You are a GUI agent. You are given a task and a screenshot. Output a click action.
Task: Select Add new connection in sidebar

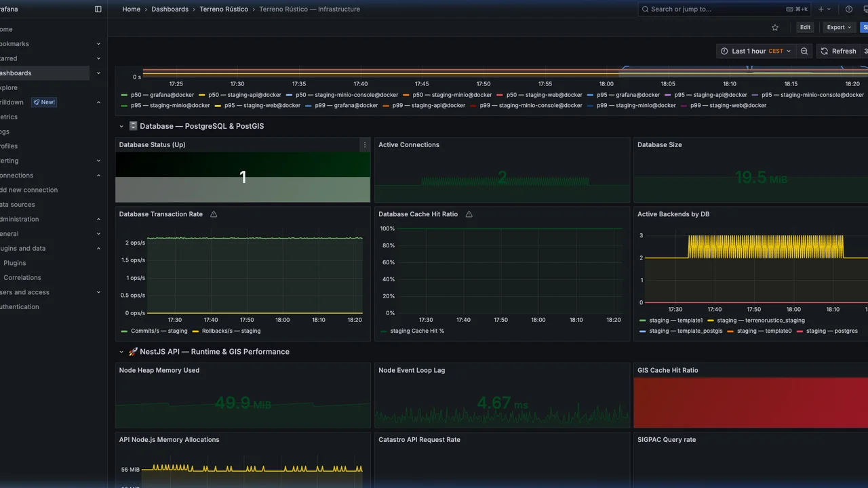pyautogui.click(x=28, y=190)
